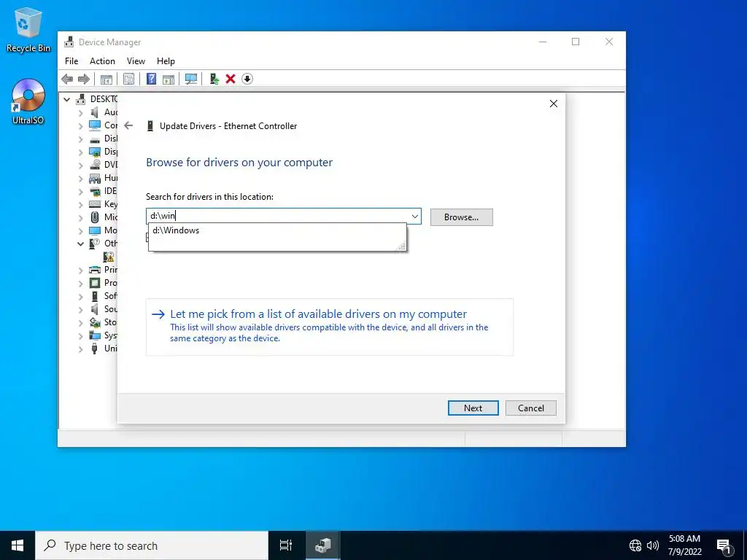The image size is (747, 560).
Task: Toggle the Show/Hide Action Pane toolbar icon
Action: tap(169, 79)
